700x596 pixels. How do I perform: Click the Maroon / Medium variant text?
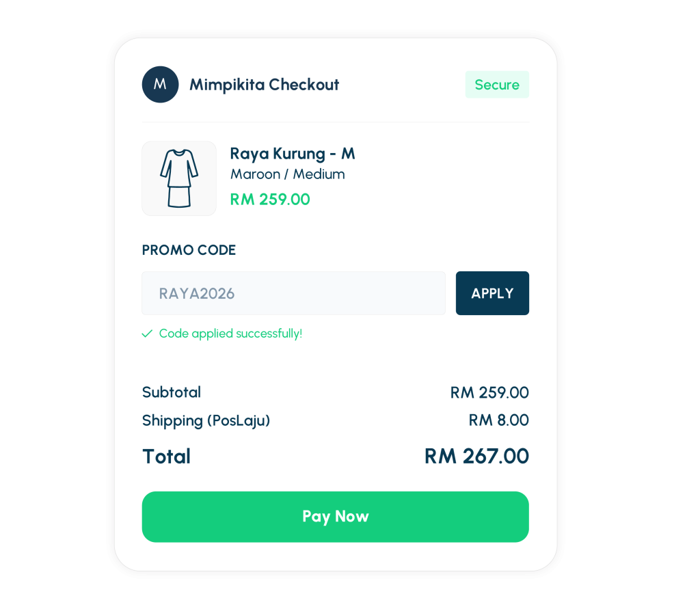point(288,174)
